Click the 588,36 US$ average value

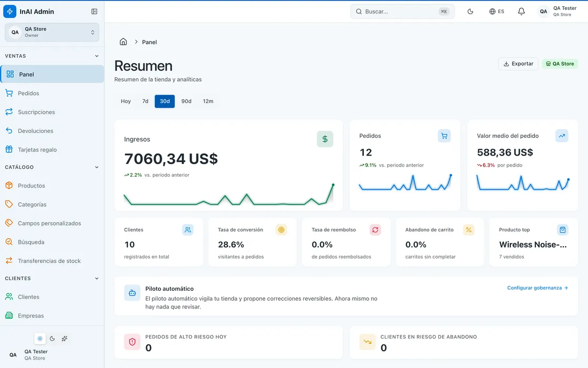(505, 152)
